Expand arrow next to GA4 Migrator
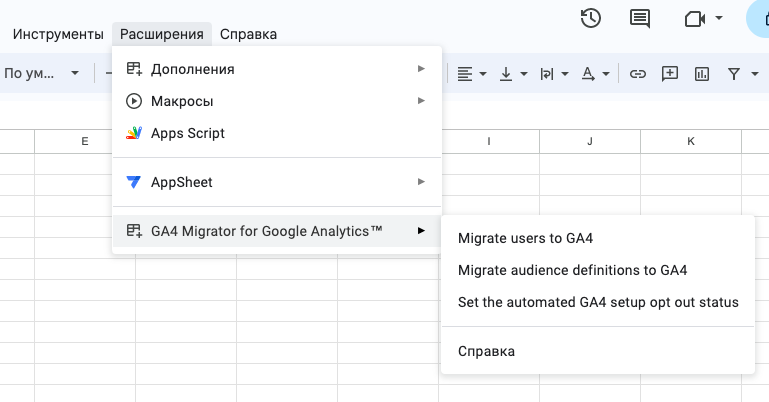 pyautogui.click(x=421, y=230)
